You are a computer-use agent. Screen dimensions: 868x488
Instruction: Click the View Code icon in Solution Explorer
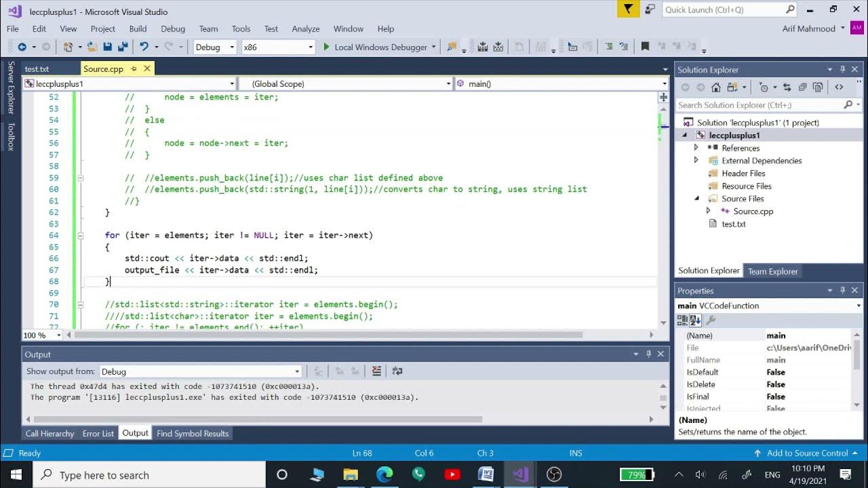tap(839, 87)
